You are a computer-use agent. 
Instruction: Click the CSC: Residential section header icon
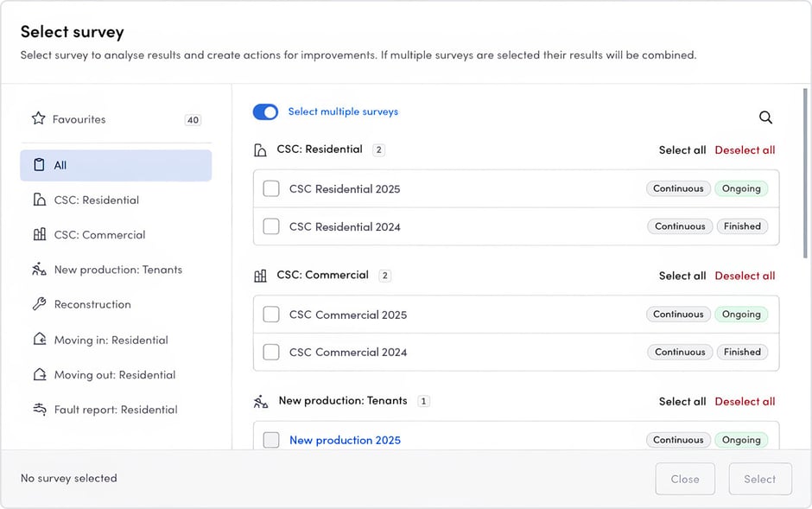point(260,150)
